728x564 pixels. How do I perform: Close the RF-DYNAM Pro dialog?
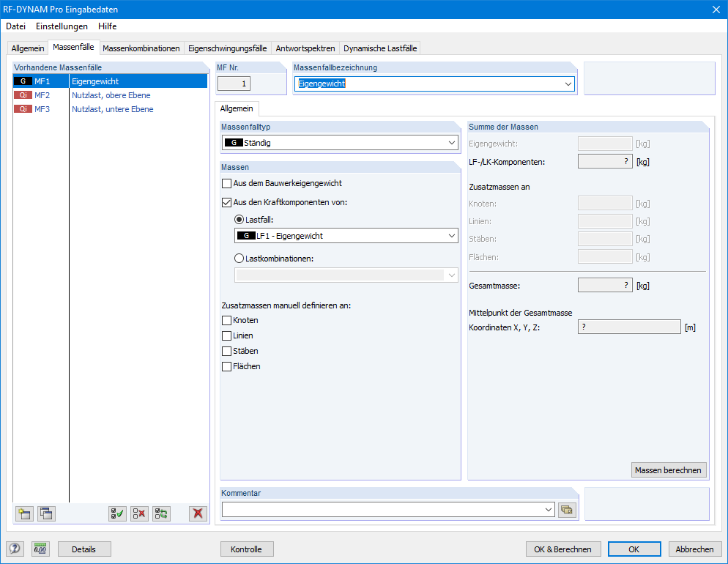pyautogui.click(x=716, y=10)
